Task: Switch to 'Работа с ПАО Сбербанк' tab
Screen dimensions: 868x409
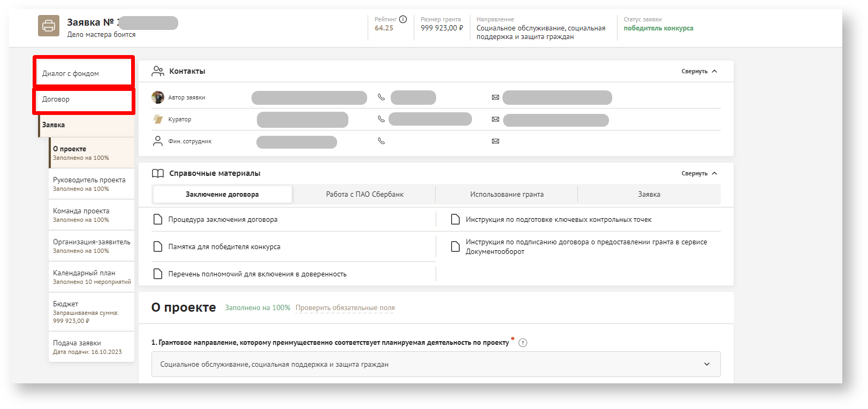Action: (x=364, y=195)
